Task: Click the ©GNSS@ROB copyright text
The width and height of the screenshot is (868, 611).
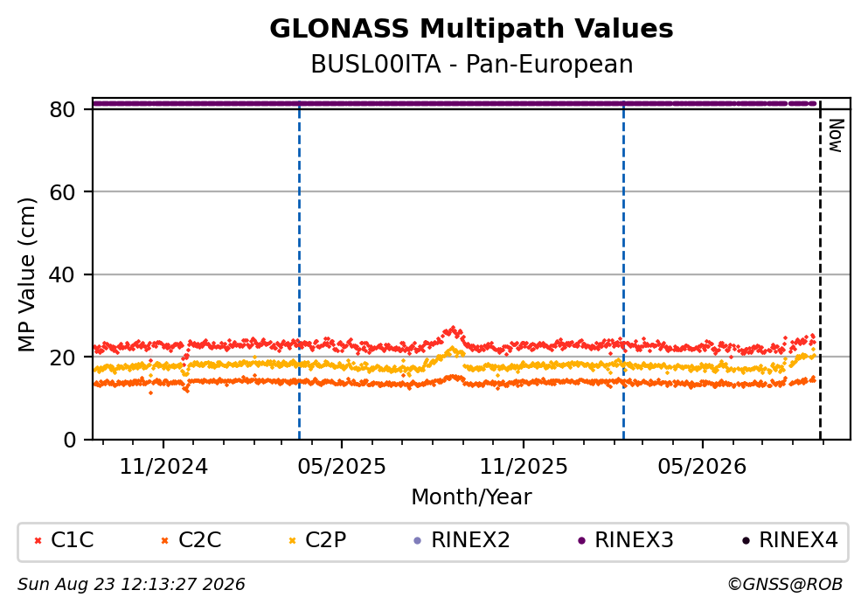Action: click(x=785, y=585)
